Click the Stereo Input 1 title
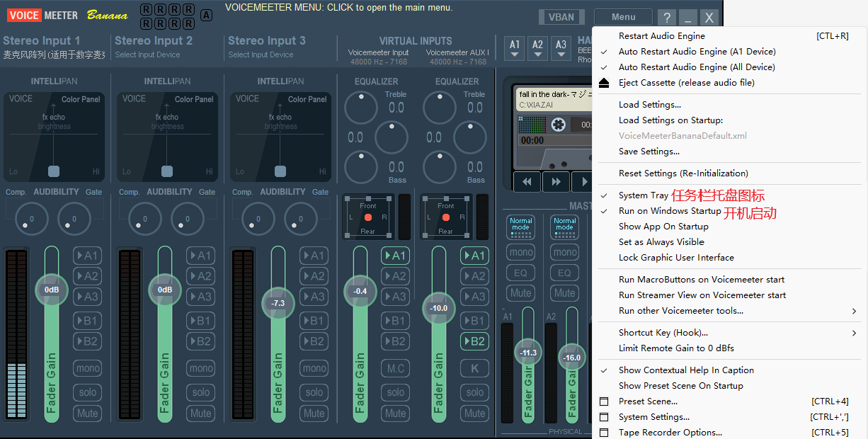This screenshot has height=439, width=868. click(42, 40)
